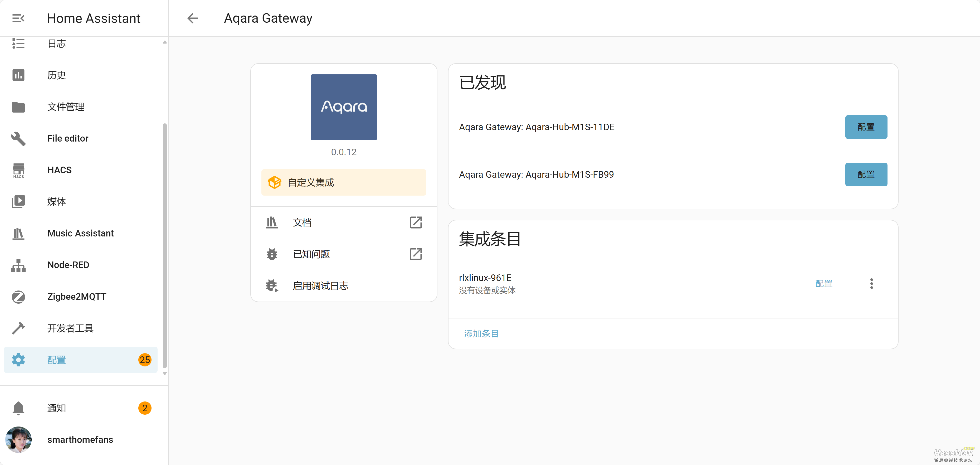This screenshot has height=465, width=980.
Task: Click the 通知 bell icon
Action: 18,408
